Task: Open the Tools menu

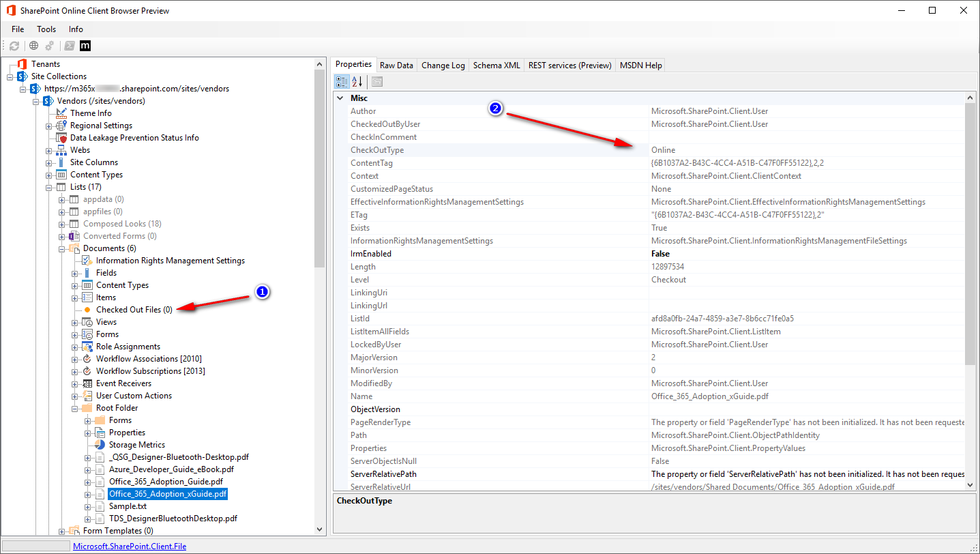Action: pyautogui.click(x=46, y=29)
